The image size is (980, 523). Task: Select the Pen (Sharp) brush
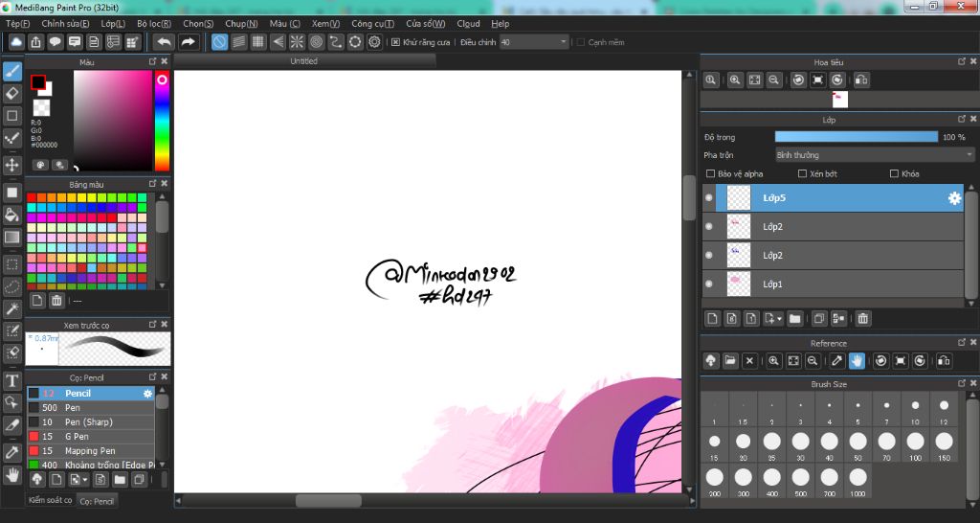[91, 422]
